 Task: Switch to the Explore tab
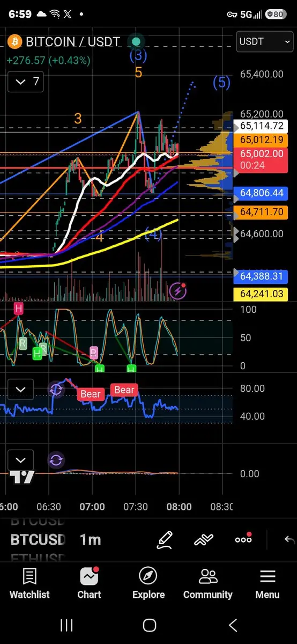pyautogui.click(x=148, y=583)
